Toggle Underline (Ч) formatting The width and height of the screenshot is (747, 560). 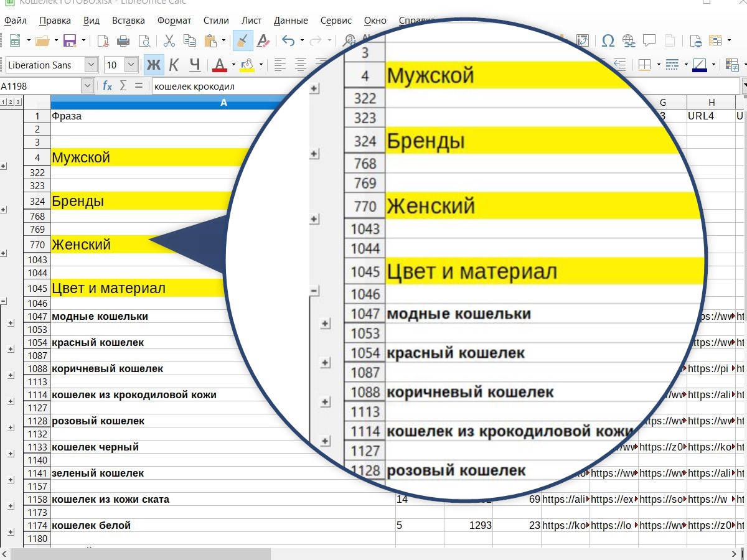pyautogui.click(x=195, y=65)
